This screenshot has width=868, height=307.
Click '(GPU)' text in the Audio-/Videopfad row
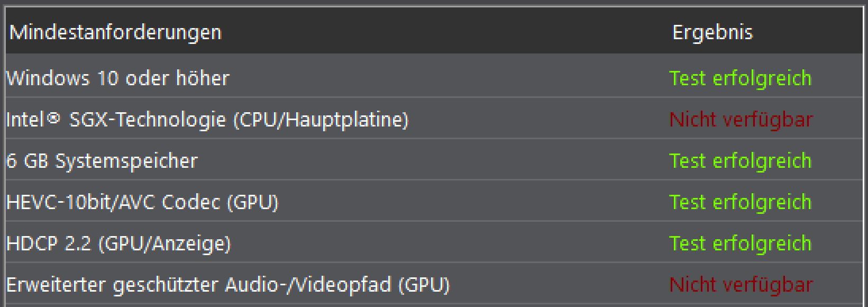click(x=424, y=285)
